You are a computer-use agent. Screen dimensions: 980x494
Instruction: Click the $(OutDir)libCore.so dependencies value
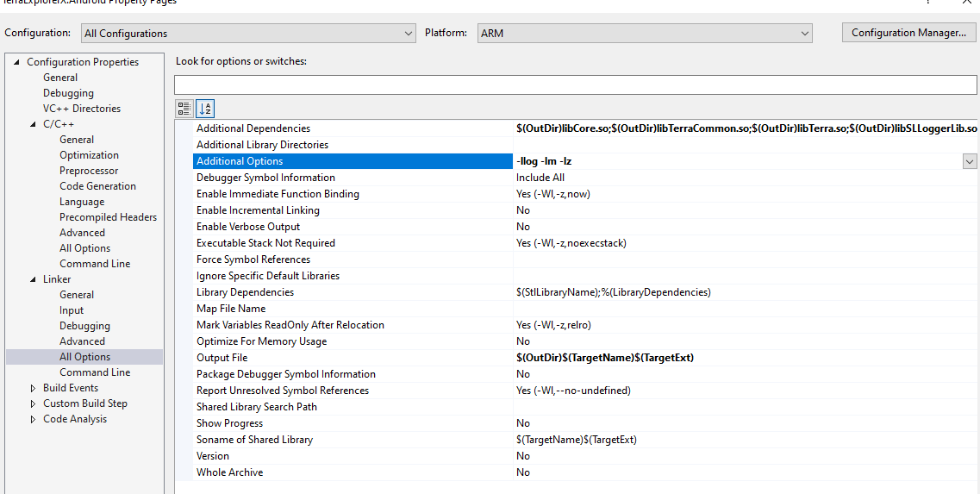(746, 128)
